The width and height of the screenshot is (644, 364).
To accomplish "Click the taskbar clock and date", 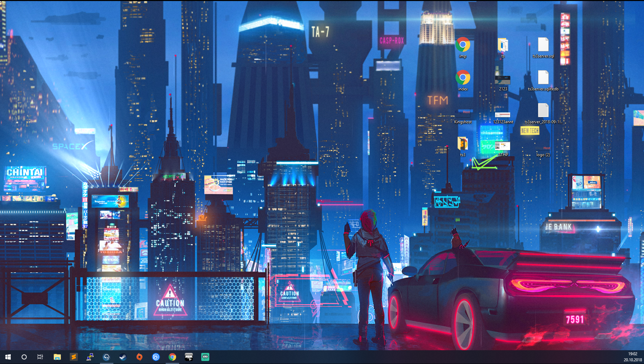I will [632, 357].
